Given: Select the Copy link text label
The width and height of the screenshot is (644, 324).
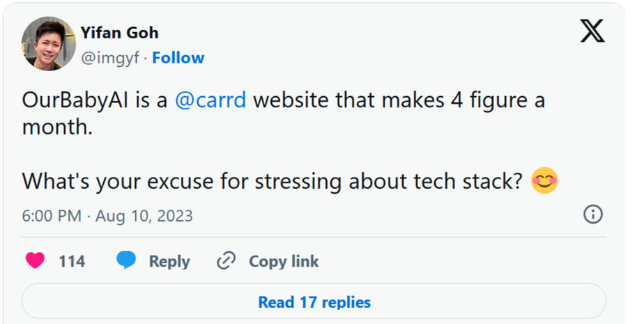Looking at the screenshot, I should (x=284, y=261).
